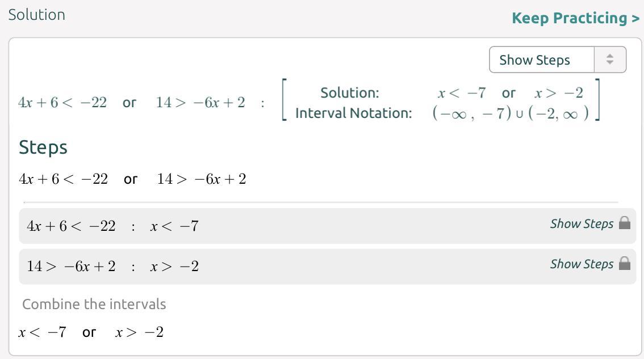Click the lock icon in the 14 > −6x + 2 row
The image size is (644, 359).
pos(625,263)
